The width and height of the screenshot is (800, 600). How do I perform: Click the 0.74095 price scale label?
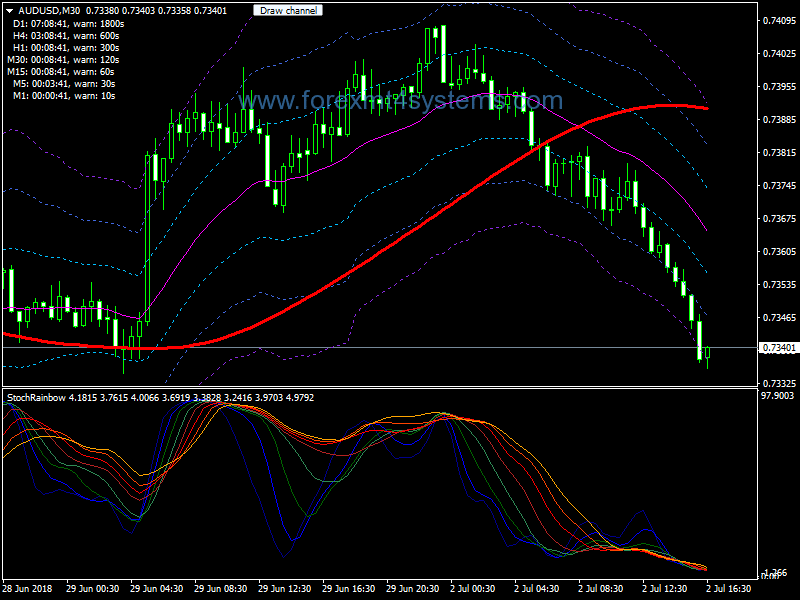click(778, 21)
